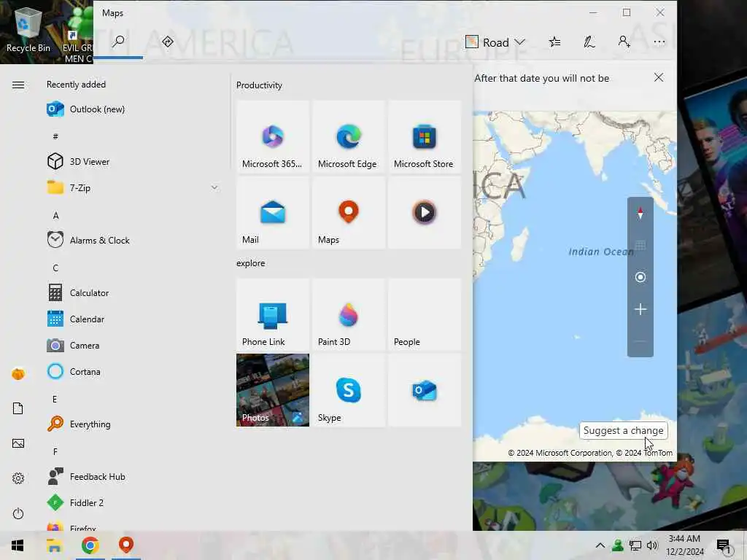Click the '#' letter header in app list

pyautogui.click(x=55, y=136)
